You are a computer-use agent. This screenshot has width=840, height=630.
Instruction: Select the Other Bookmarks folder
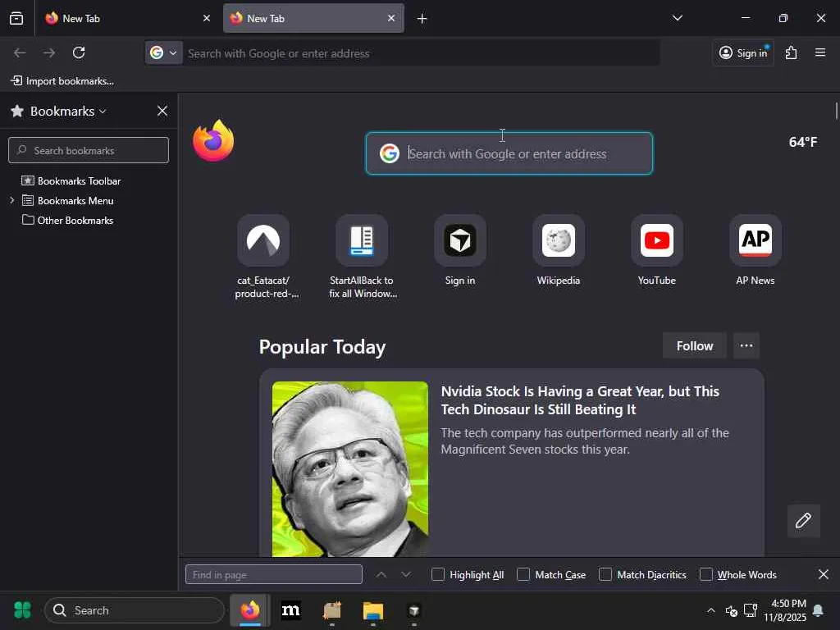click(x=75, y=220)
